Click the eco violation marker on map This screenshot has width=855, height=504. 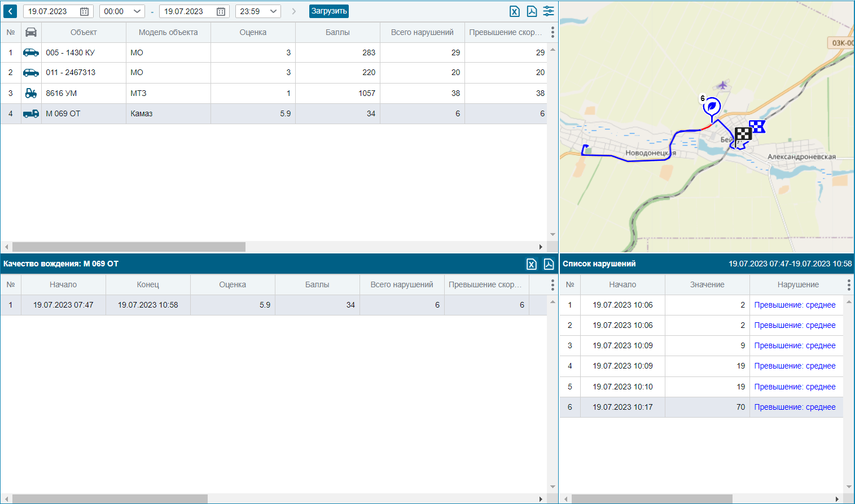[x=712, y=107]
